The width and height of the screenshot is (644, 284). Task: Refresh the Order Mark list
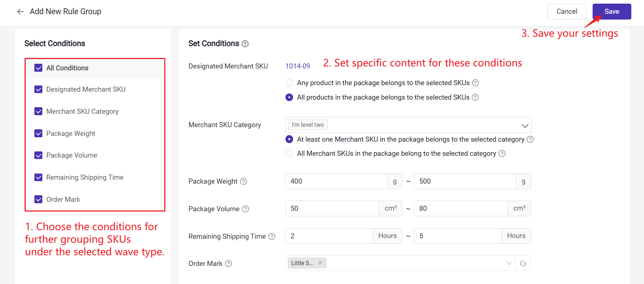pos(523,263)
